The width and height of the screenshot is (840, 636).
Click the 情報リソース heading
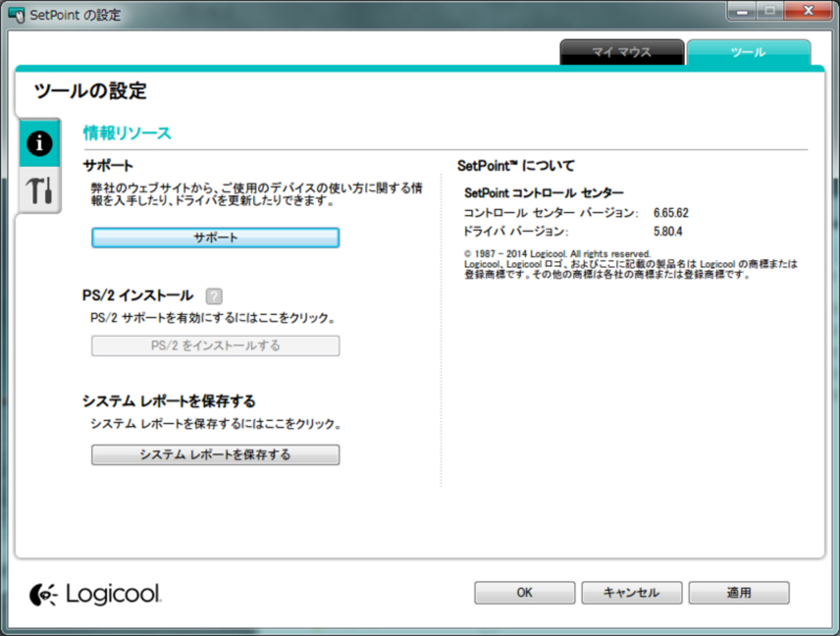[x=126, y=132]
